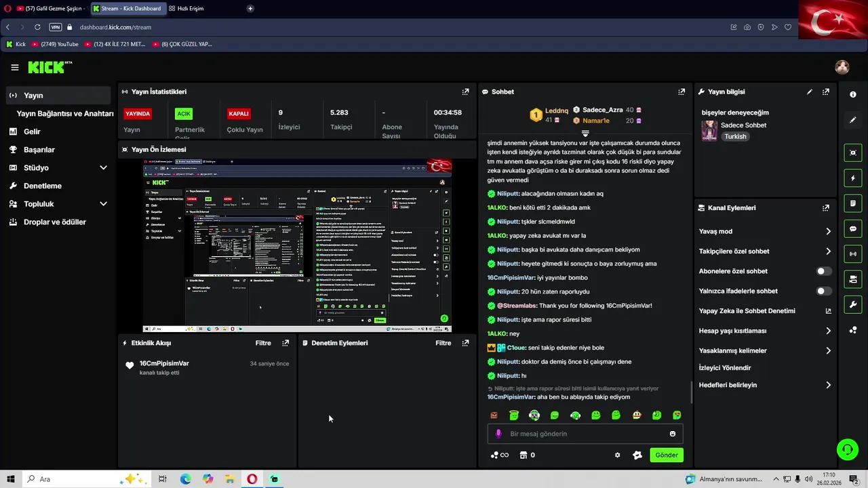Open Yapay Zeka ile Sohbet Denetimi link
Image resolution: width=868 pixels, height=488 pixels.
coord(765,311)
